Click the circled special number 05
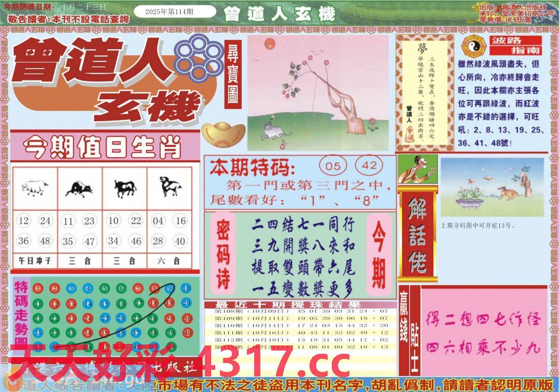Viewport: 559px width, 392px height. pyautogui.click(x=334, y=166)
